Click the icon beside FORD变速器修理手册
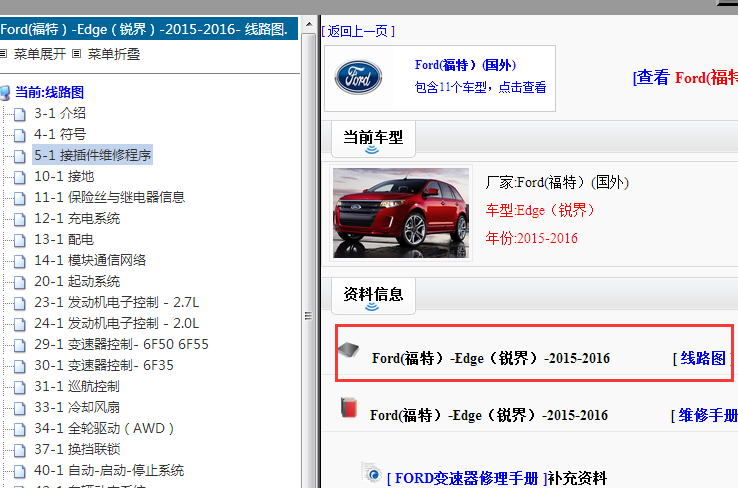738x488 pixels. point(371,472)
